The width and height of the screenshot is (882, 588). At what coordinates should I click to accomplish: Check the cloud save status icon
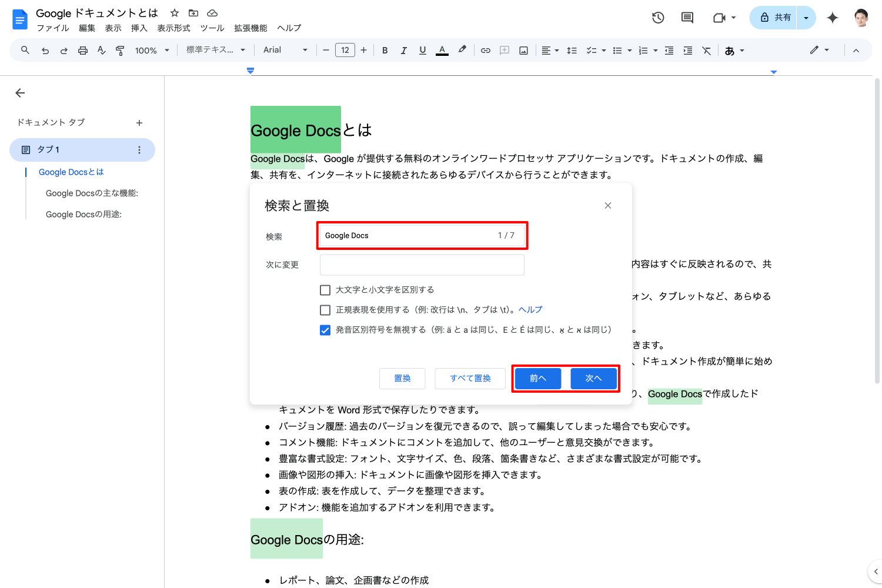pos(212,13)
